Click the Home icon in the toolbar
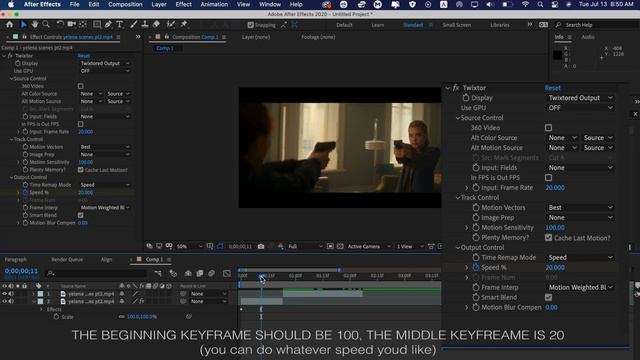 pos(9,24)
